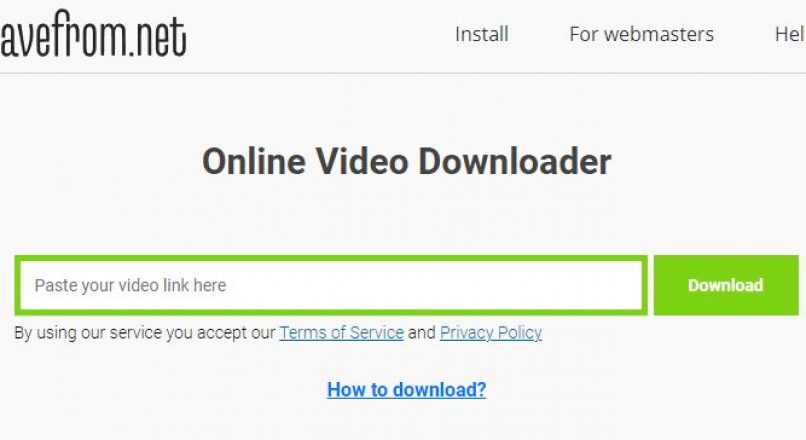This screenshot has width=806, height=440.
Task: Open the savefrom.net logo homepage
Action: (x=93, y=34)
